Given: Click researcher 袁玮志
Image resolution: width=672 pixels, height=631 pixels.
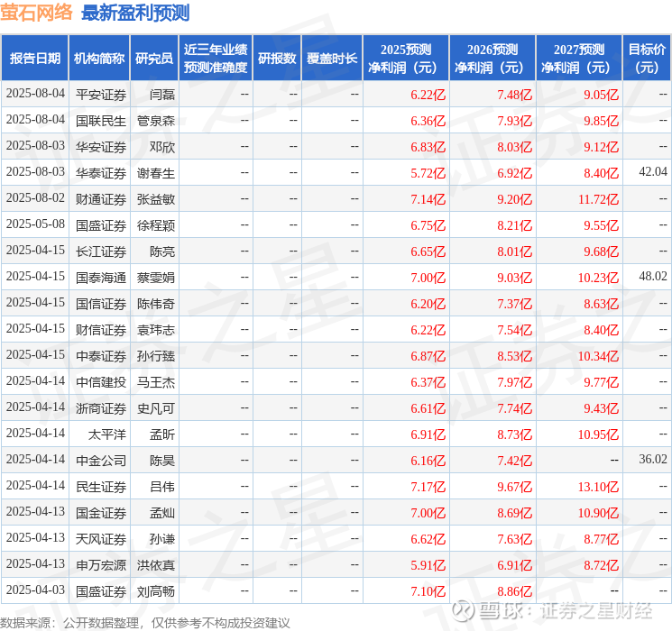Looking at the screenshot, I should (155, 330).
